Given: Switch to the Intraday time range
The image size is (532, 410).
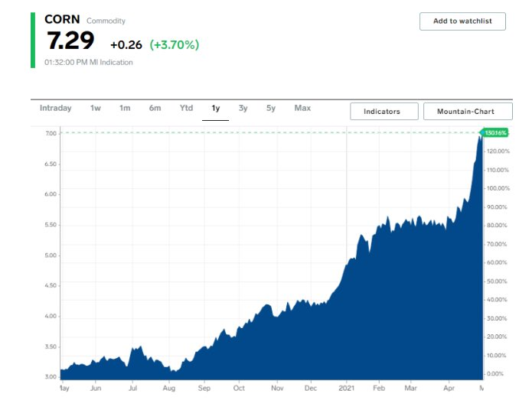Looking at the screenshot, I should [x=55, y=109].
